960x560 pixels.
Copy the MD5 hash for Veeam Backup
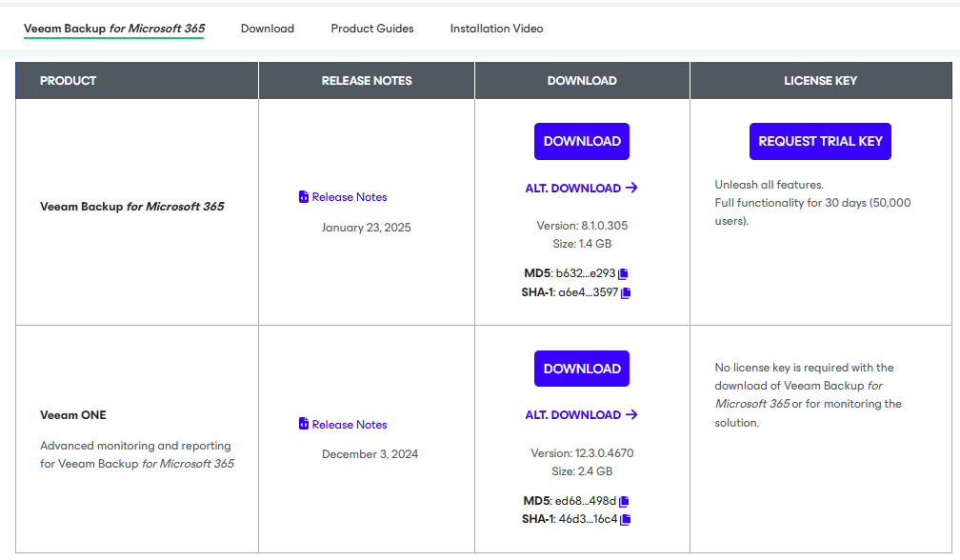623,273
